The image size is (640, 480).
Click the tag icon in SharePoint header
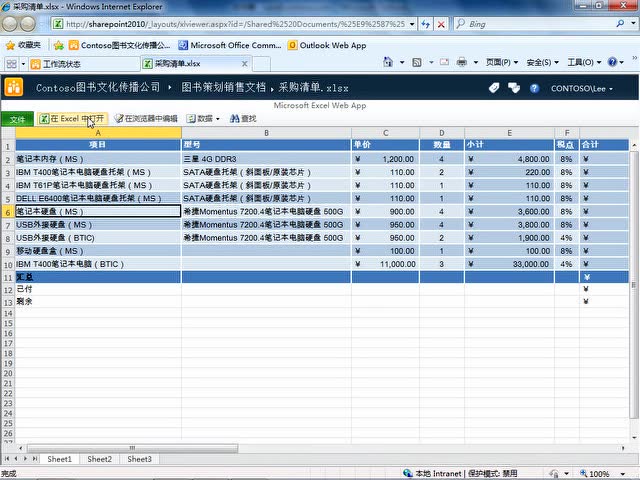coord(494,88)
